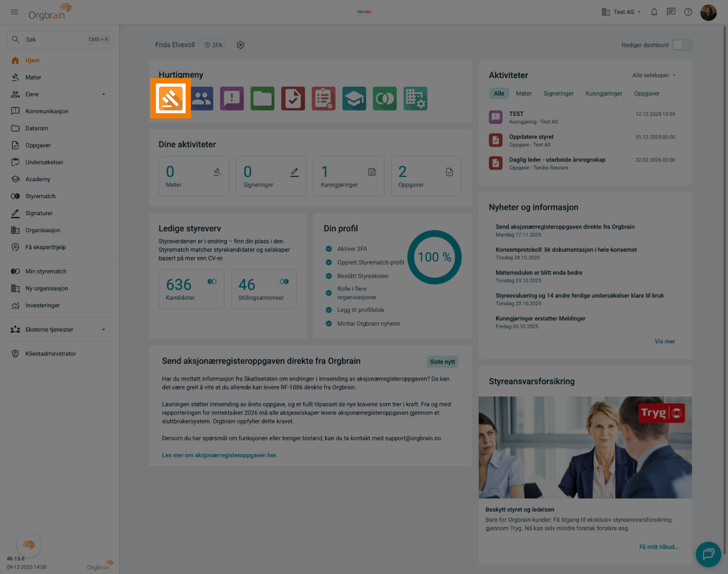Open the purple announcement shortcut in Hurtigmeny
The image size is (728, 574).
click(232, 99)
